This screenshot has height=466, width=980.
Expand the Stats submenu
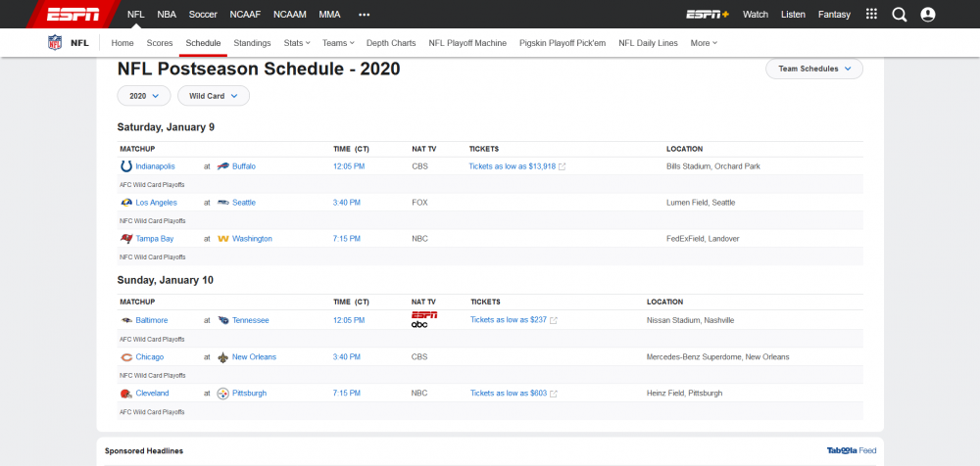pyautogui.click(x=297, y=43)
